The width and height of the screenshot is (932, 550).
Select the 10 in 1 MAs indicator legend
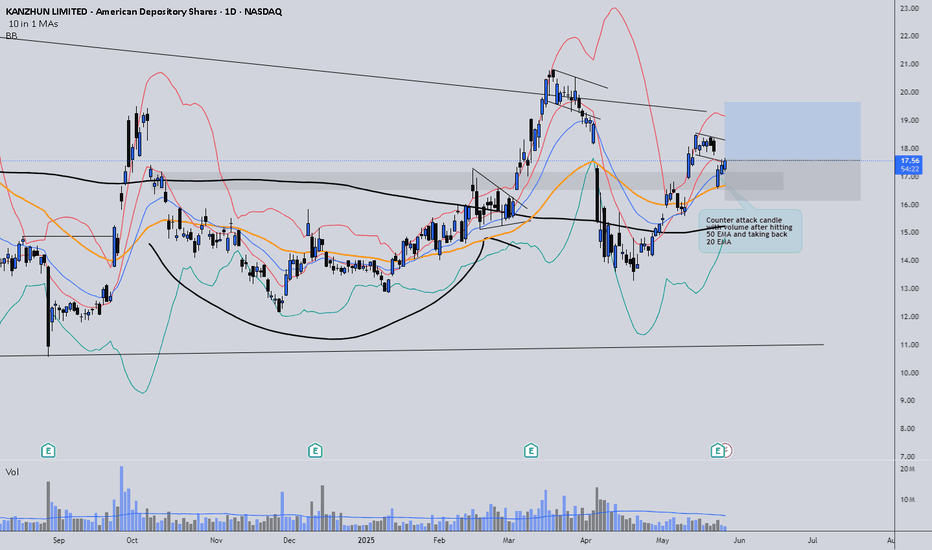click(x=33, y=24)
